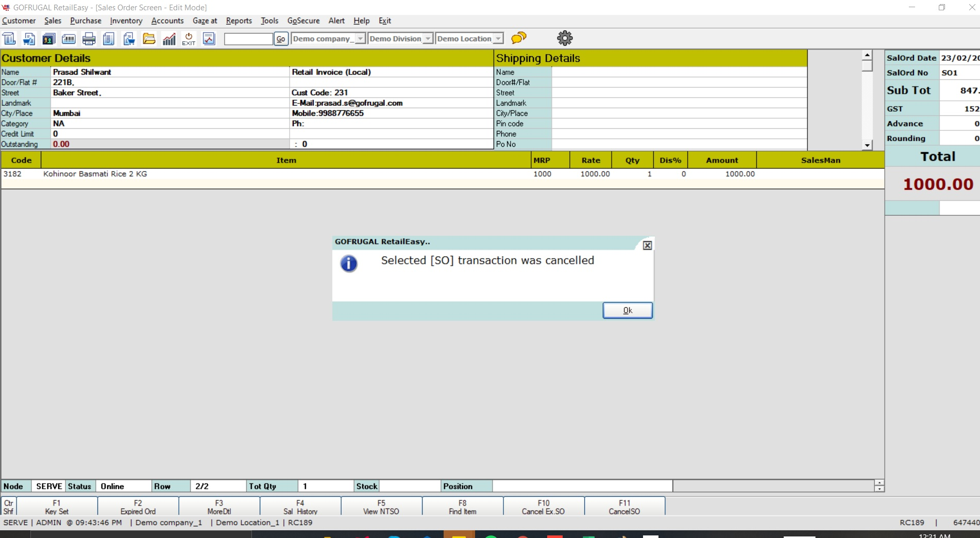Click the yellow chat bubbles icon

519,38
